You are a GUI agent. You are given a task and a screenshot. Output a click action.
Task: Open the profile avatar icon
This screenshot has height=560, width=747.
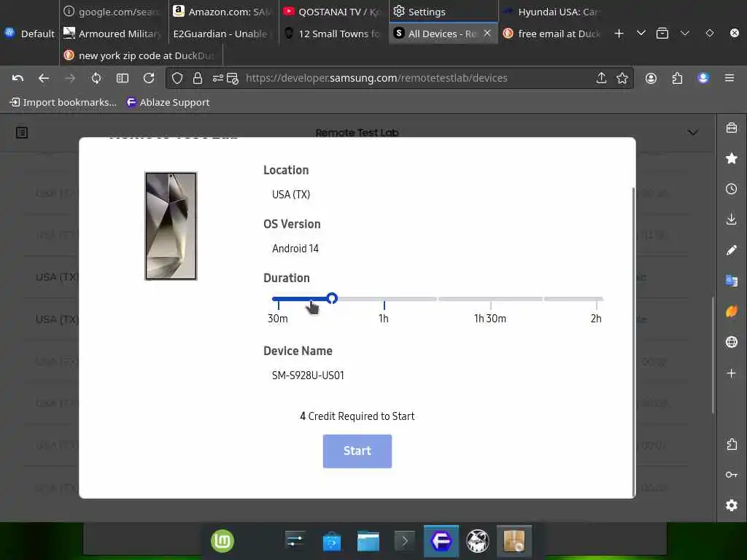click(x=703, y=78)
